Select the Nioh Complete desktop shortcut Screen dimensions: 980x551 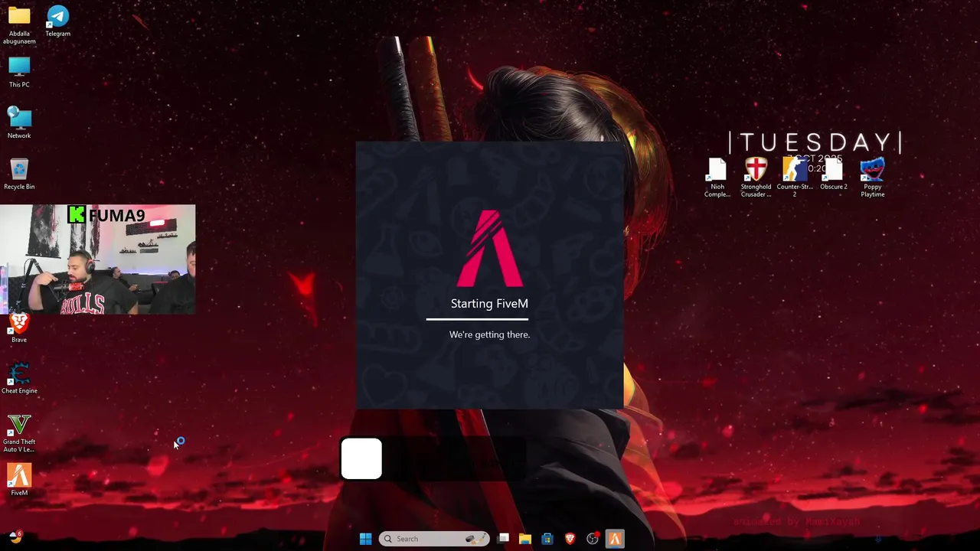[717, 178]
